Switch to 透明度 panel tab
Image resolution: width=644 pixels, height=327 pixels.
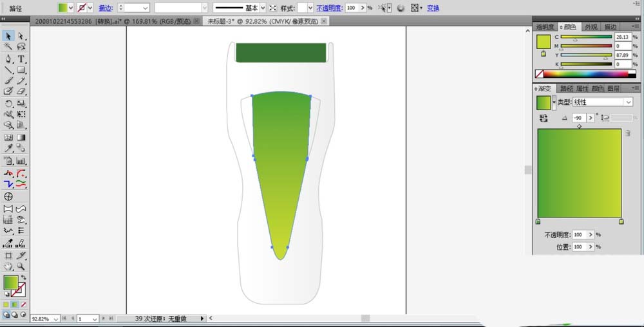[545, 27]
